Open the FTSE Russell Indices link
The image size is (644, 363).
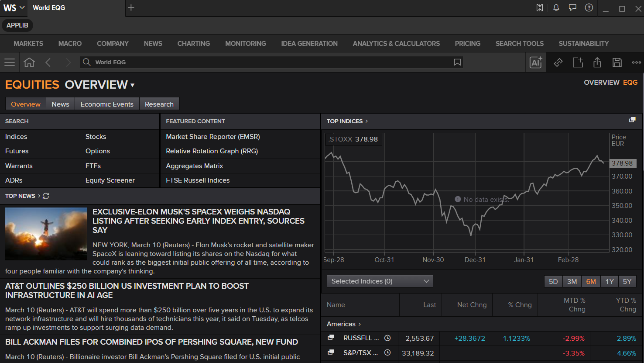198,180
